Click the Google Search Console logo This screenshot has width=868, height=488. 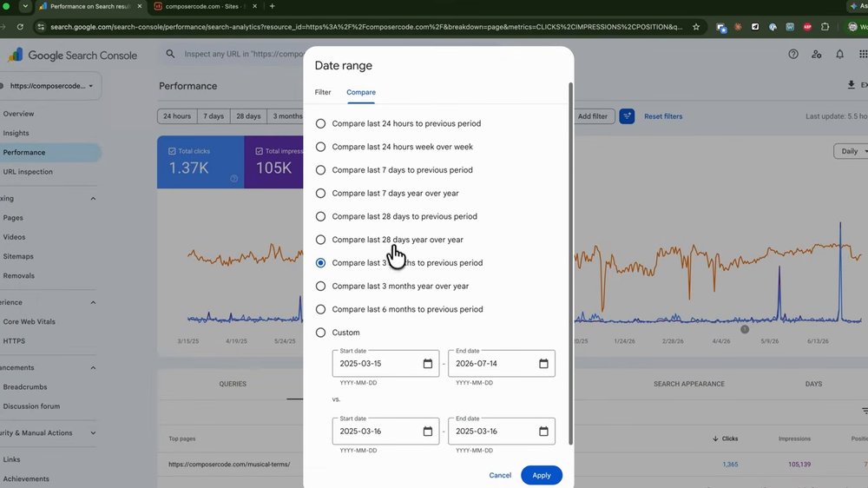point(73,56)
